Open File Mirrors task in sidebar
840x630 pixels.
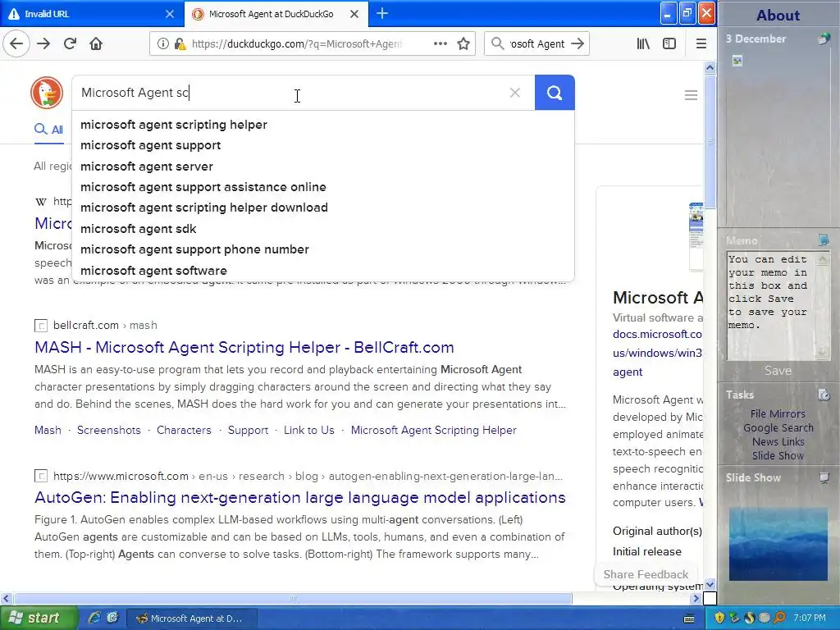(x=778, y=413)
